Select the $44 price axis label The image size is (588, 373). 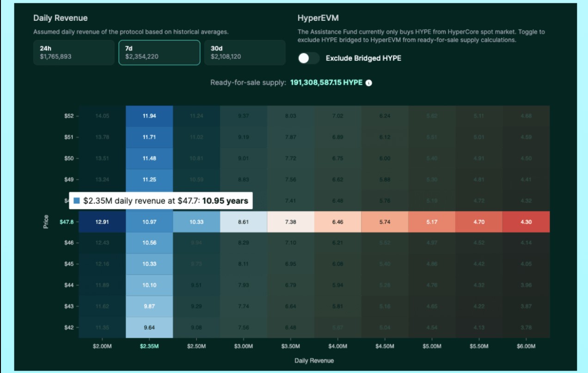point(69,286)
